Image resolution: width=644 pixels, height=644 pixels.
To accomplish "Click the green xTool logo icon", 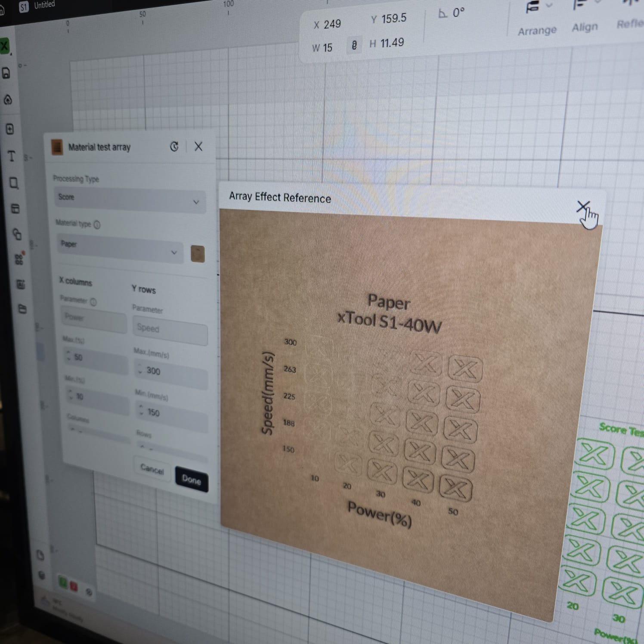I will tap(4, 46).
